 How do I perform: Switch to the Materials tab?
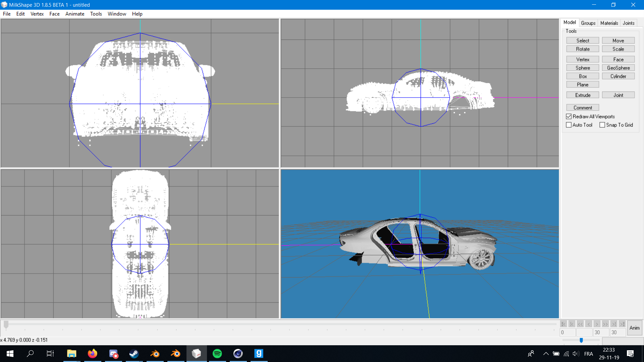coord(609,23)
